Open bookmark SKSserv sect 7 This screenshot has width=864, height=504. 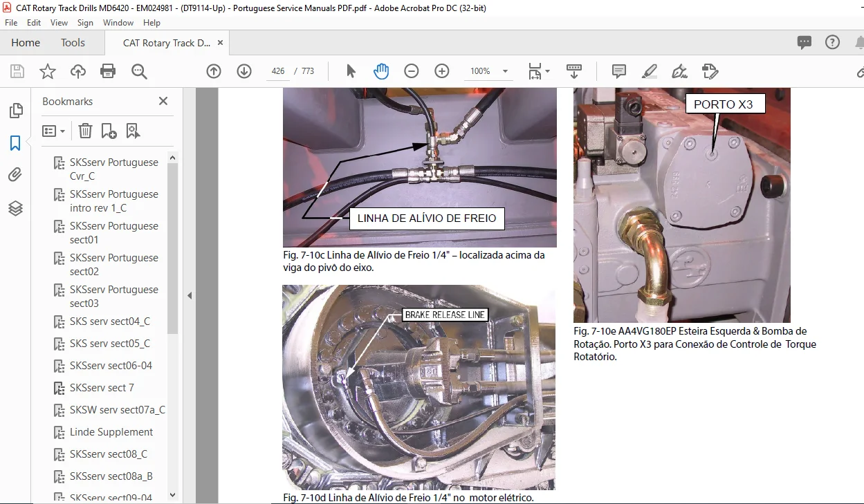click(x=102, y=388)
